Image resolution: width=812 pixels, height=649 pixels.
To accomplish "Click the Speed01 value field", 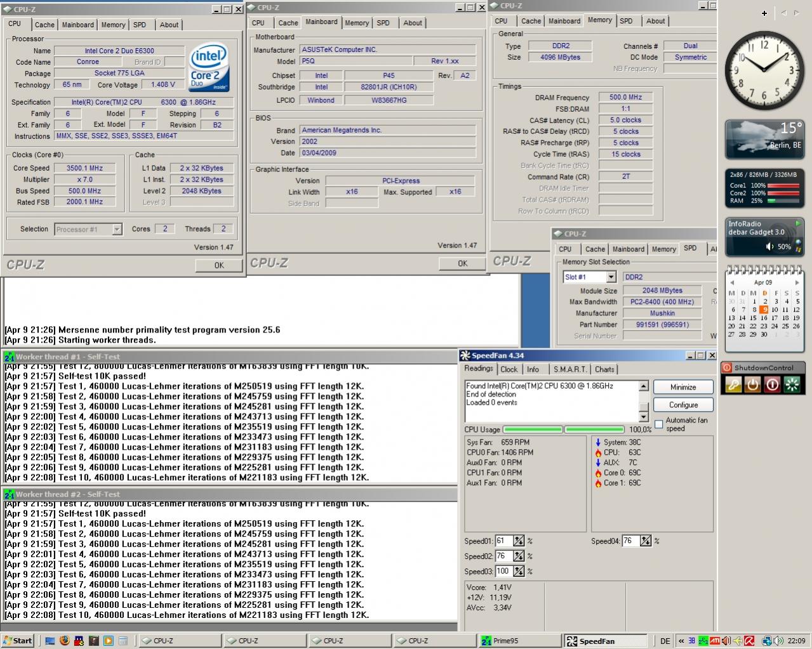I will [x=504, y=541].
